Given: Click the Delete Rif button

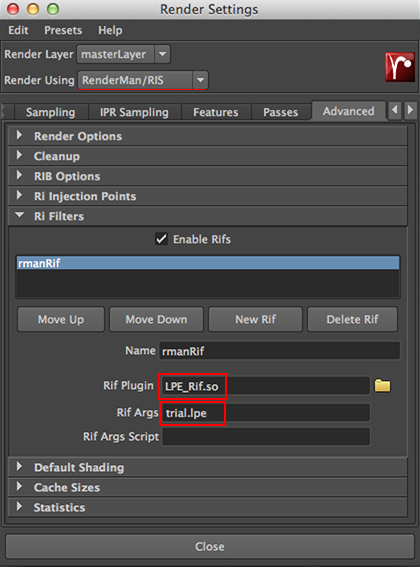Looking at the screenshot, I should pyautogui.click(x=352, y=319).
